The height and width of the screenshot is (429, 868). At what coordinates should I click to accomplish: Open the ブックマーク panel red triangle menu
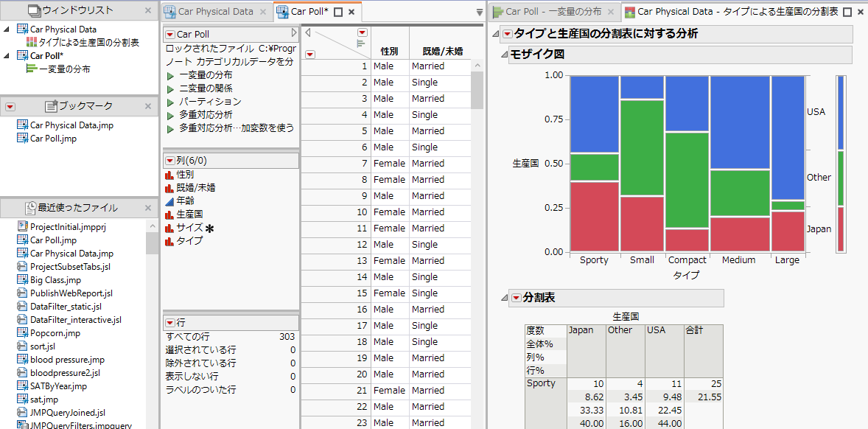pos(10,107)
